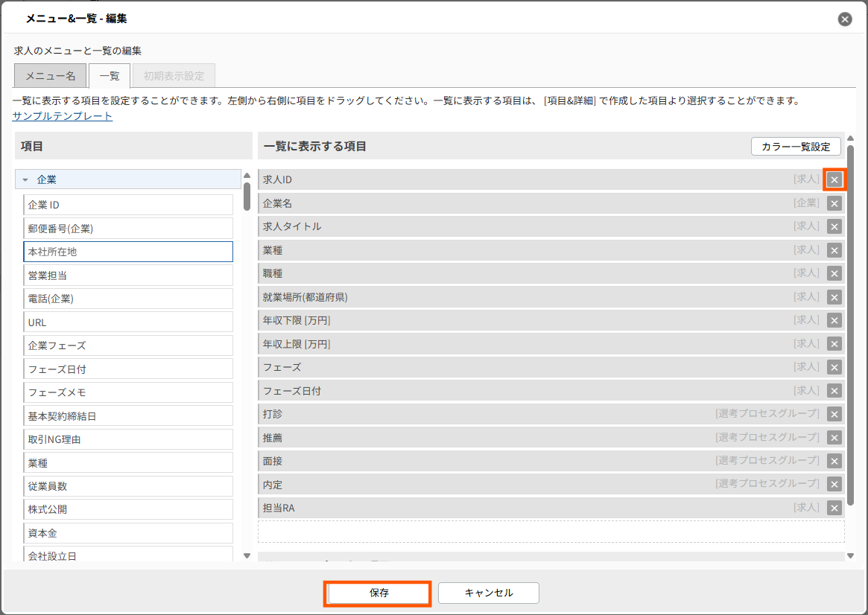Open the 初期表示設定 tab
The image size is (868, 615).
[x=174, y=76]
